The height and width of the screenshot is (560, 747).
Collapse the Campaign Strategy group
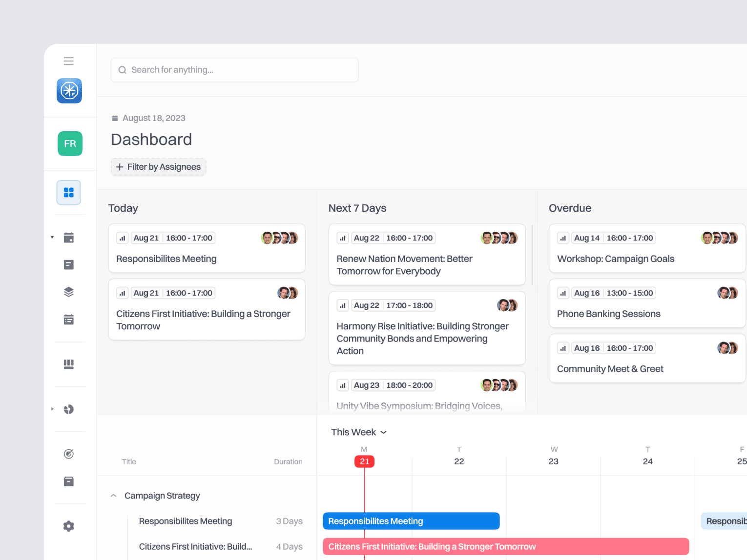click(x=113, y=496)
